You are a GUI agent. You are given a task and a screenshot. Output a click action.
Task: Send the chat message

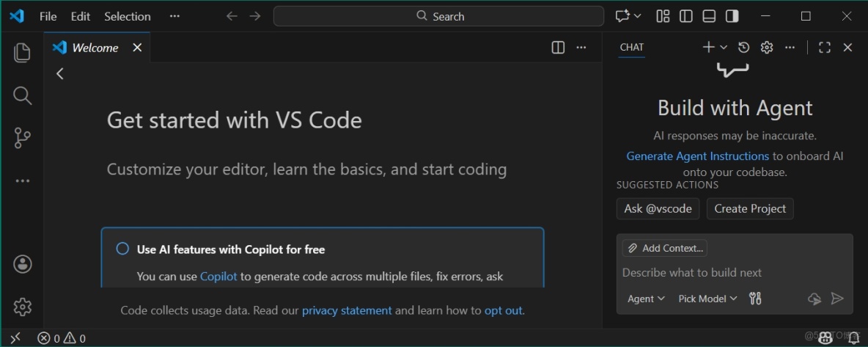point(837,299)
